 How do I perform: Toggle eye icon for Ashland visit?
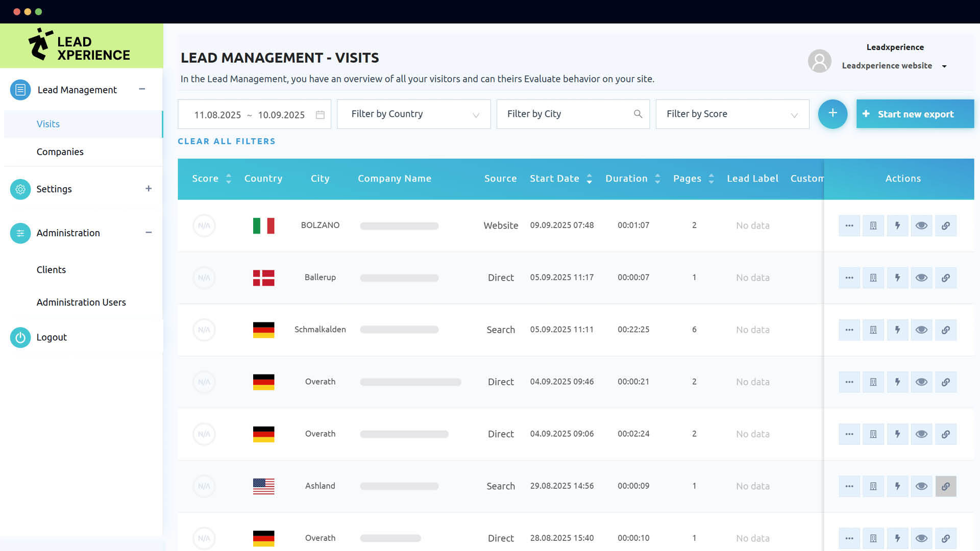point(921,486)
